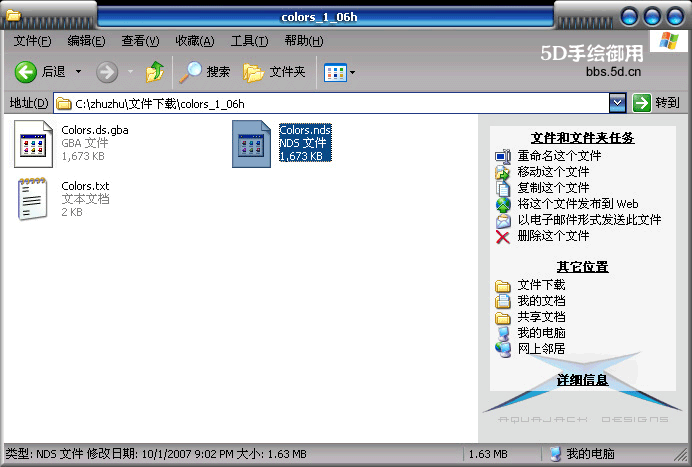Click the copy file task icon
The width and height of the screenshot is (692, 467).
pyautogui.click(x=503, y=188)
